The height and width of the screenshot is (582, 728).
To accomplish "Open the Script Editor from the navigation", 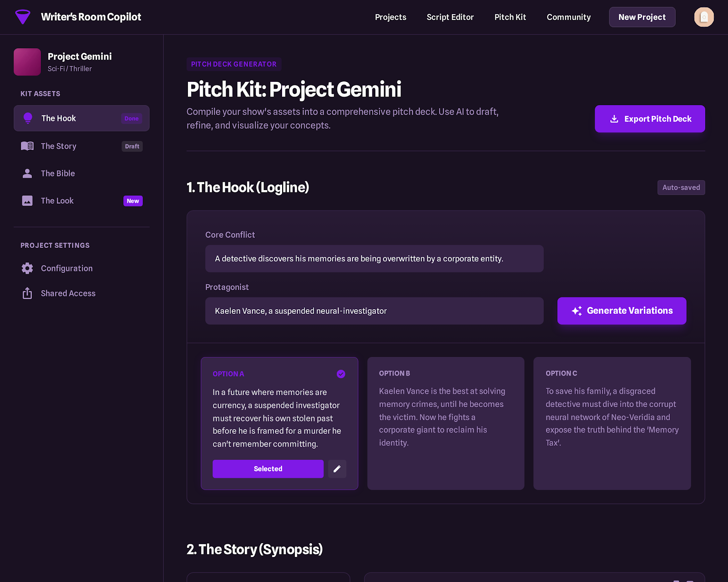I will click(450, 17).
